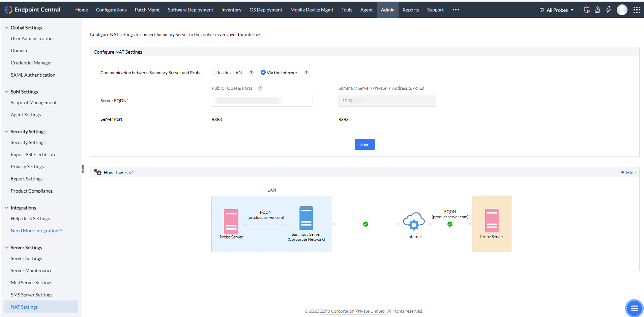Open the Mobile Device Mgmt tab
This screenshot has width=644, height=317.
tap(312, 10)
